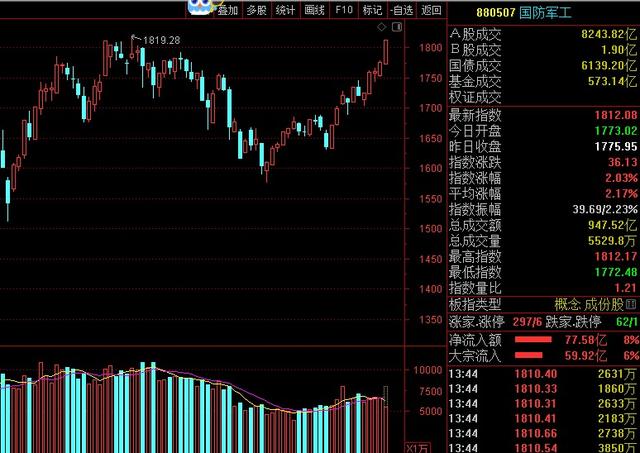Click the 1800 price axis label

431,48
